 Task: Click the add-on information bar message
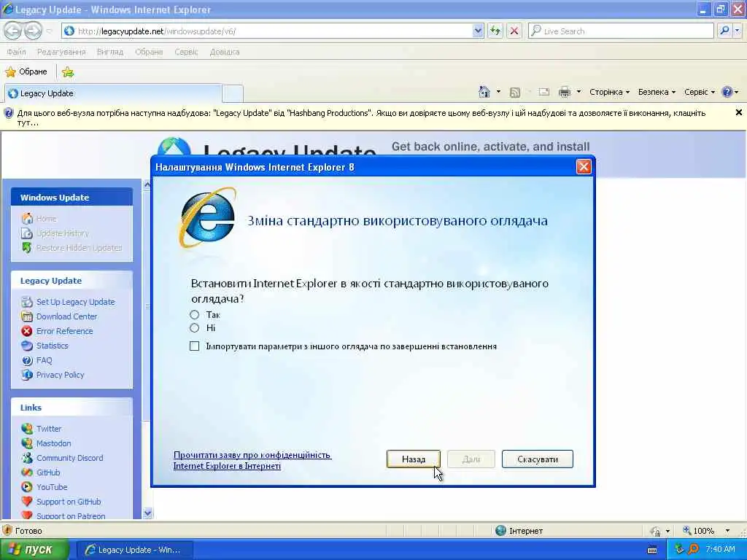[361, 117]
